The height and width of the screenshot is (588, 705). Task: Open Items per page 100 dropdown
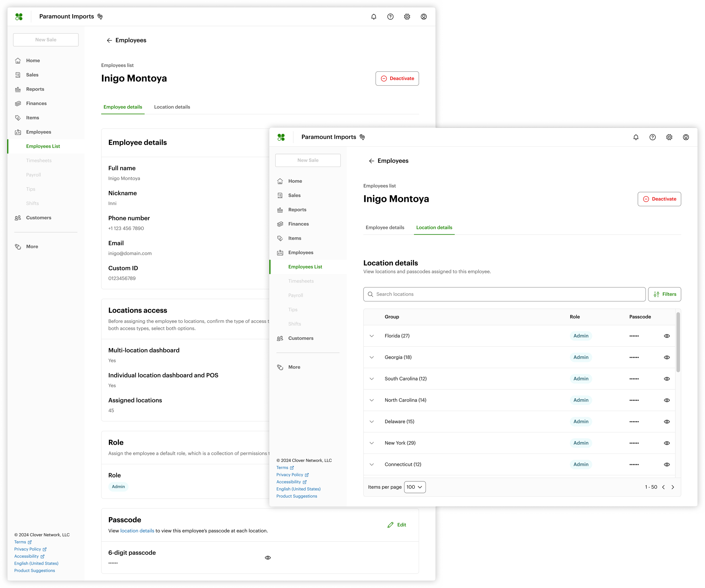415,487
